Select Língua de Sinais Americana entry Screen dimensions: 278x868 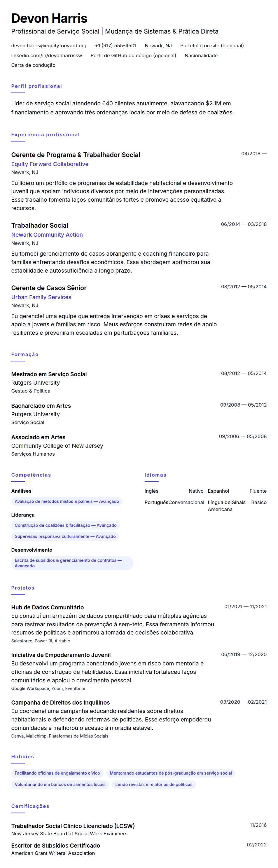(x=237, y=506)
